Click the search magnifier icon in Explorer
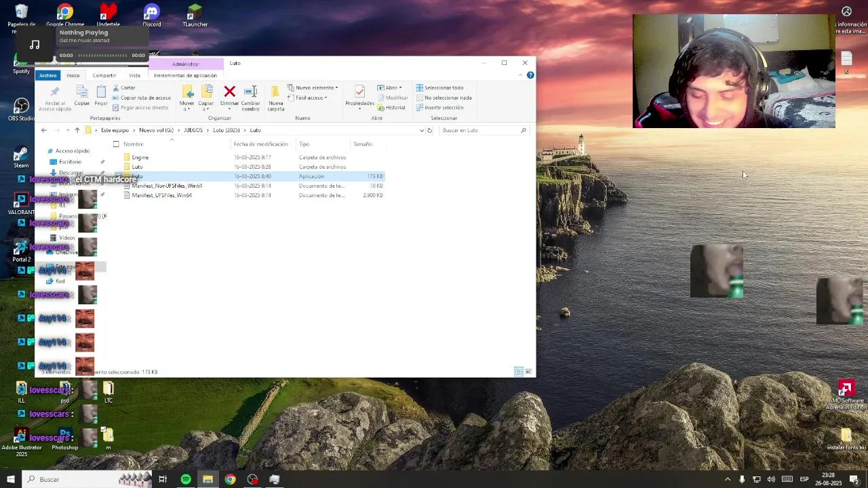The image size is (868, 488). tap(524, 130)
